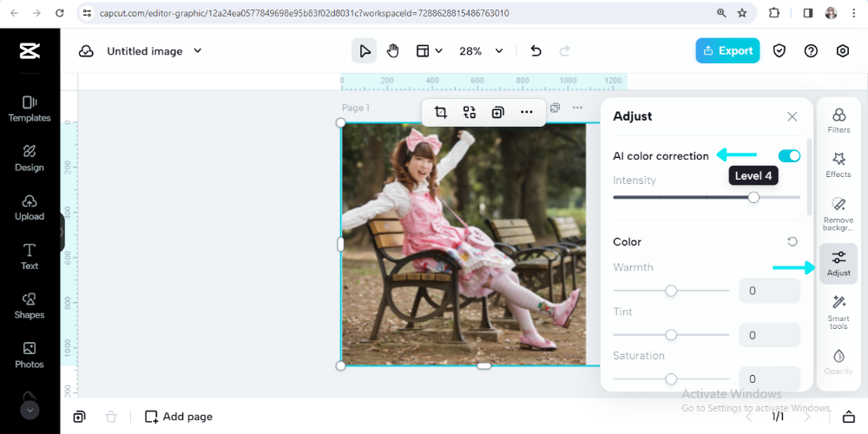Screen dimensions: 868x434
Task: Open the help question mark icon
Action: point(811,51)
